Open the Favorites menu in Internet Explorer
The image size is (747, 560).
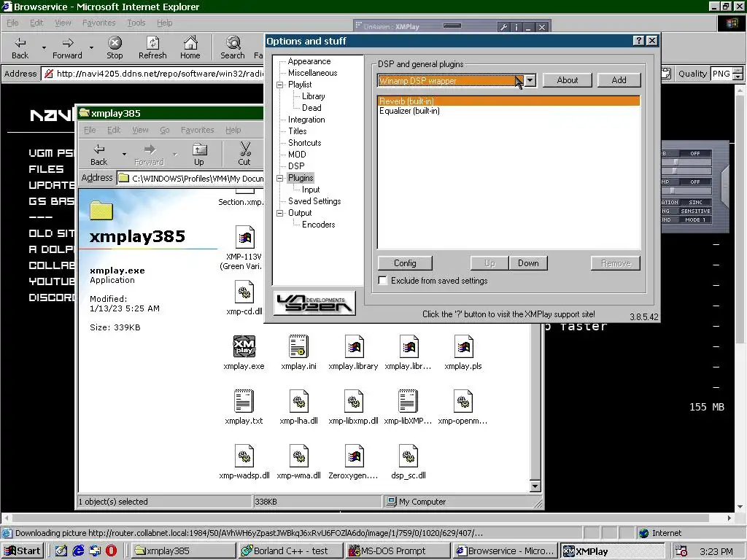coord(98,23)
